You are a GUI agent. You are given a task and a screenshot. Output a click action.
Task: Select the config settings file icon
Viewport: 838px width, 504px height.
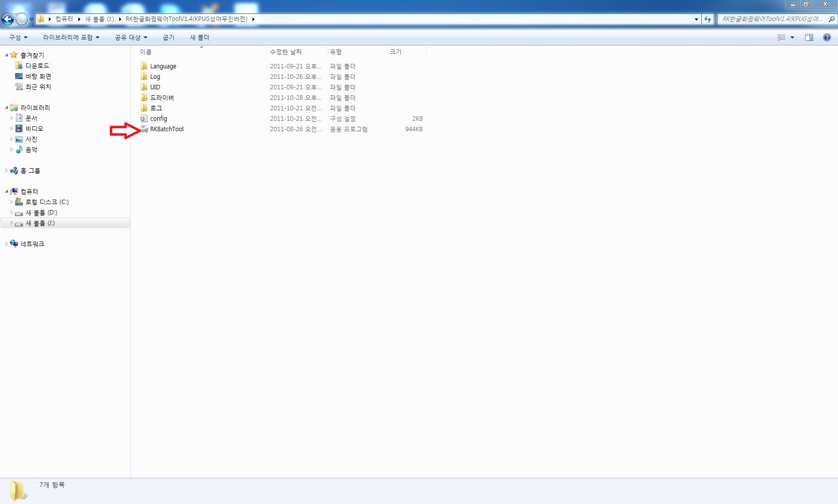pyautogui.click(x=144, y=118)
